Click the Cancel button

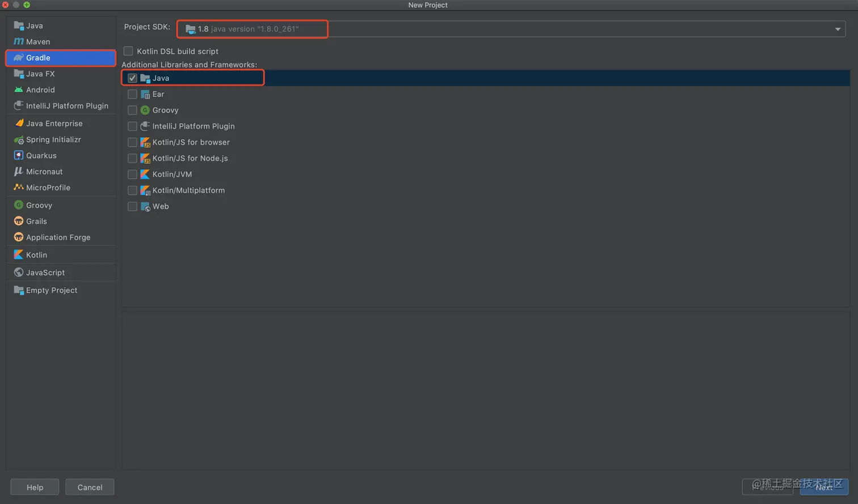90,487
